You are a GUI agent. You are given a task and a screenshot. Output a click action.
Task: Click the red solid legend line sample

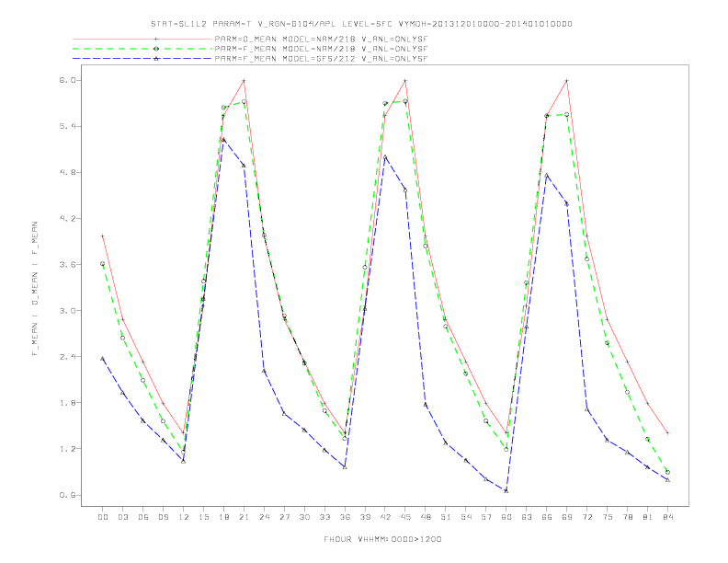click(x=142, y=39)
